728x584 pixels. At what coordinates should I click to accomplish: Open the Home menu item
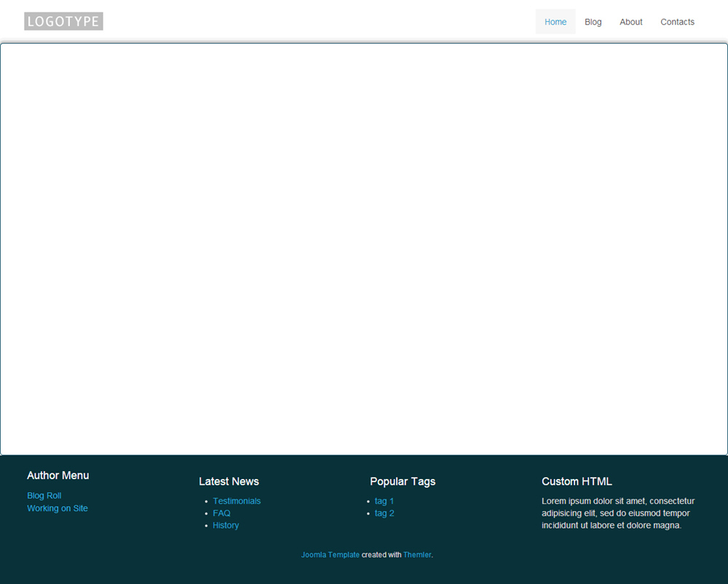555,22
